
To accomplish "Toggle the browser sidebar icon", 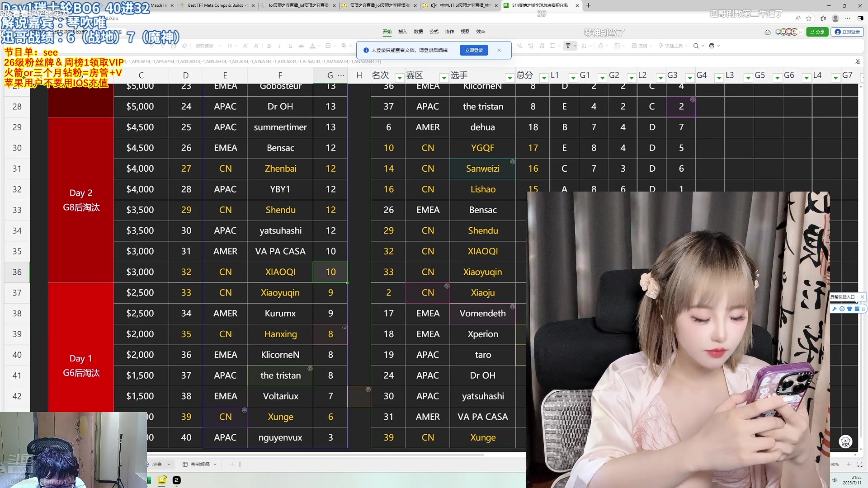I will point(860,19).
